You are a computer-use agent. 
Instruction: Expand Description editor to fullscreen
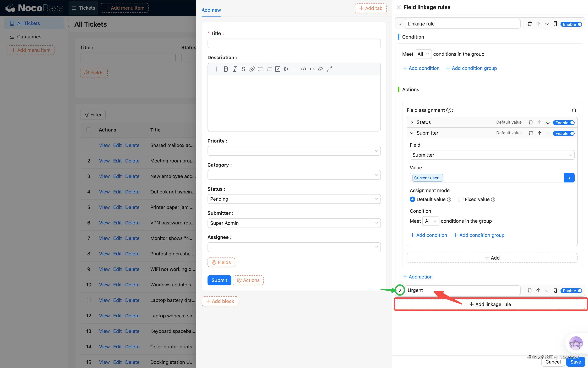pos(329,69)
